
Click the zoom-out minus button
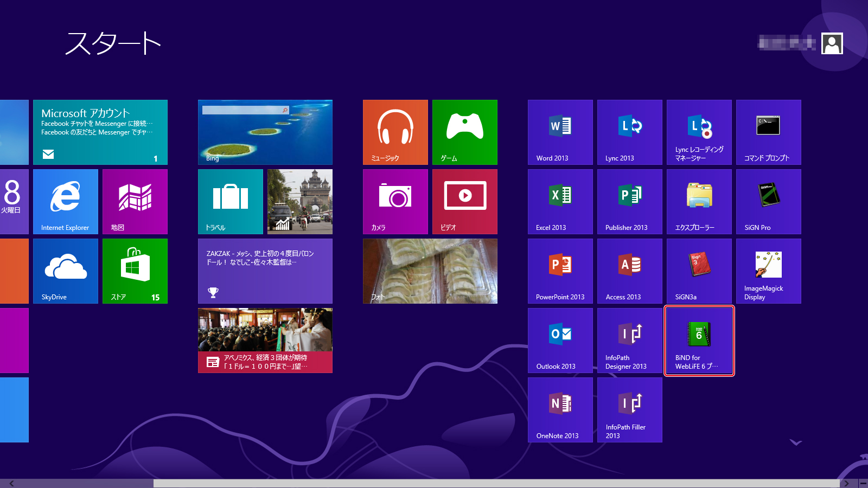[x=863, y=483]
